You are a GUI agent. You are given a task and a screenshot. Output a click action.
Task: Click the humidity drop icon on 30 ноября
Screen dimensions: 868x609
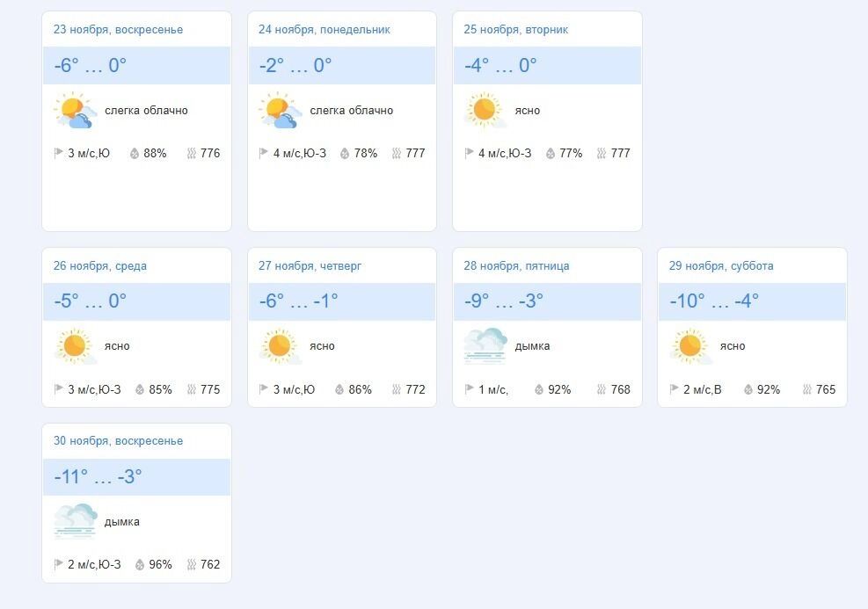139,564
